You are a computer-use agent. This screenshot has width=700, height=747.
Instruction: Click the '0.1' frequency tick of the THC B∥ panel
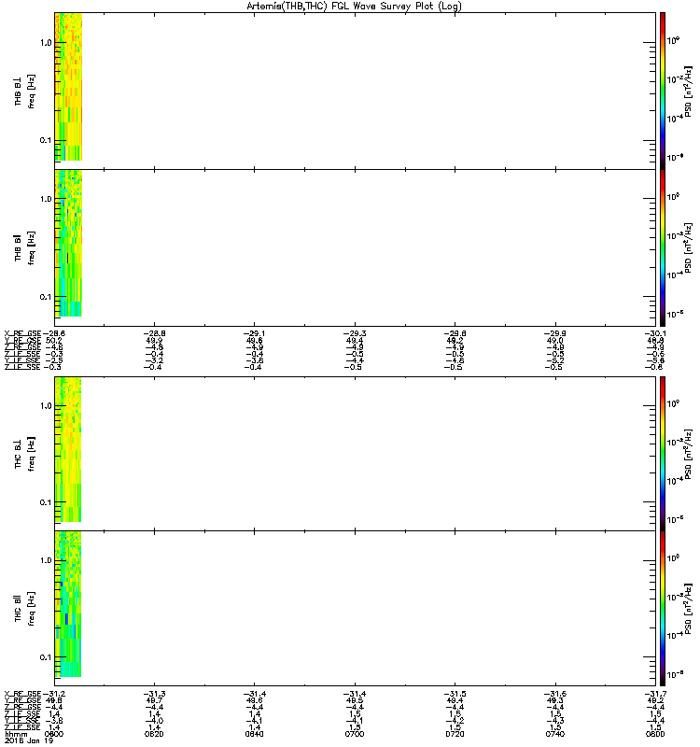tap(46, 657)
